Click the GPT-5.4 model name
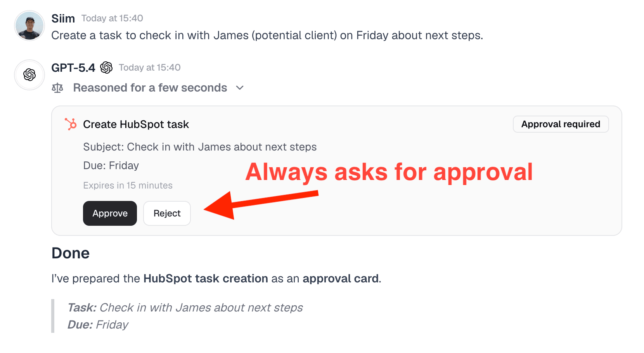Viewport: 644px width, 353px height. 73,68
